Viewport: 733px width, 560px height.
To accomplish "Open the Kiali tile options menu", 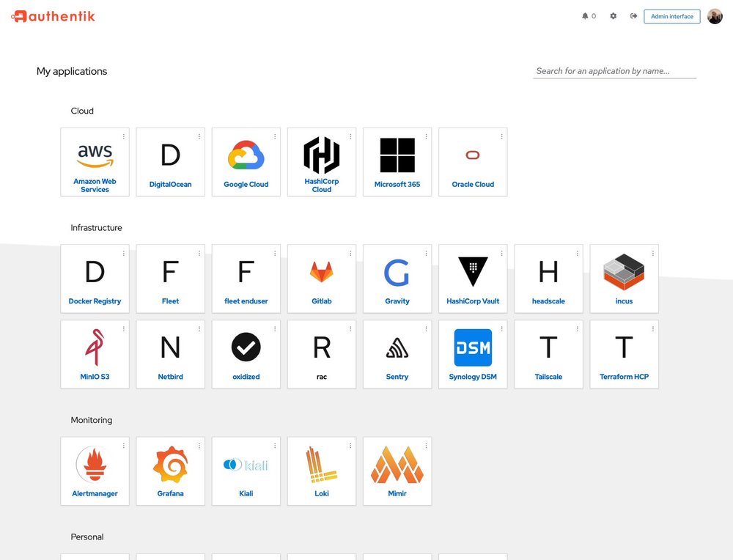I will [275, 446].
